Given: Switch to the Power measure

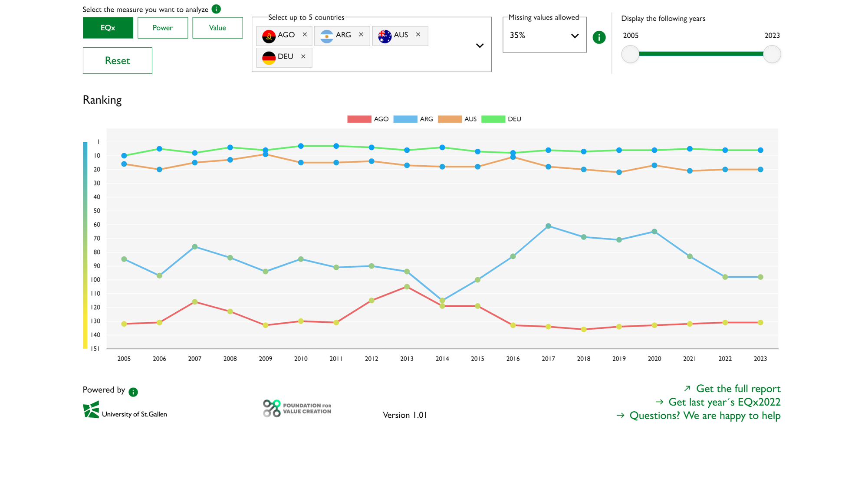Looking at the screenshot, I should pos(163,27).
